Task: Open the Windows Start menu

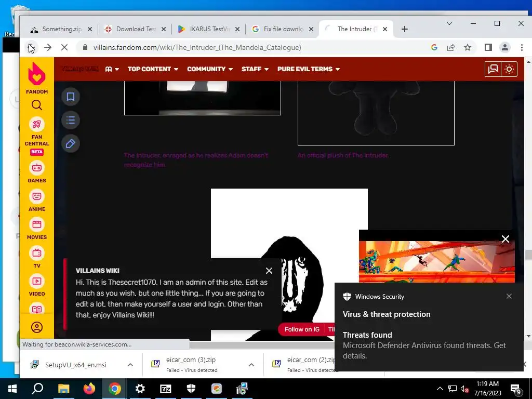Action: click(12, 389)
